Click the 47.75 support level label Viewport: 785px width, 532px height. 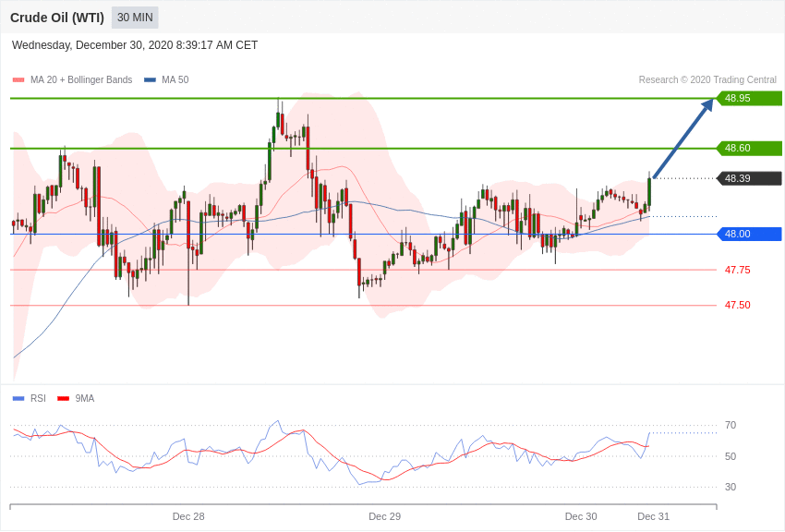(738, 270)
